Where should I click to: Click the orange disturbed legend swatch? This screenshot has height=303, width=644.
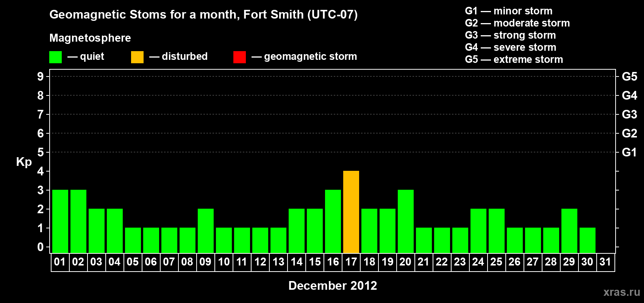(x=137, y=57)
